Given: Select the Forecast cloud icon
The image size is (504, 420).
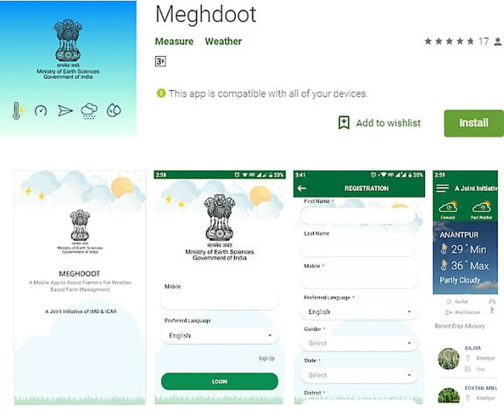Looking at the screenshot, I should (448, 209).
